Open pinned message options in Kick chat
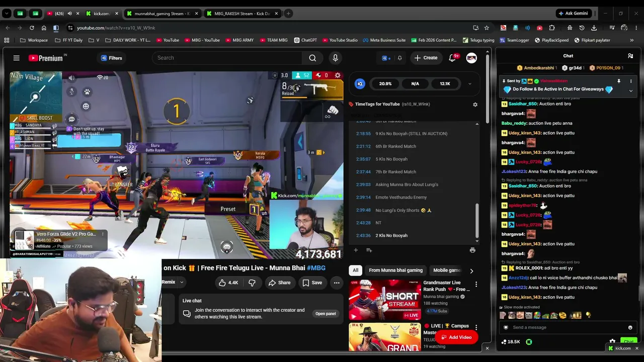 coord(630,81)
